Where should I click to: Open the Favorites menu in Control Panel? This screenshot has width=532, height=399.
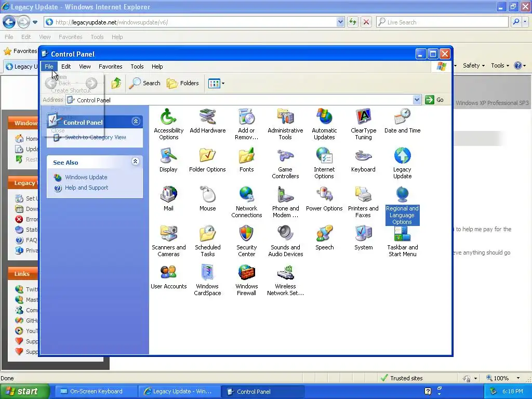pos(110,66)
